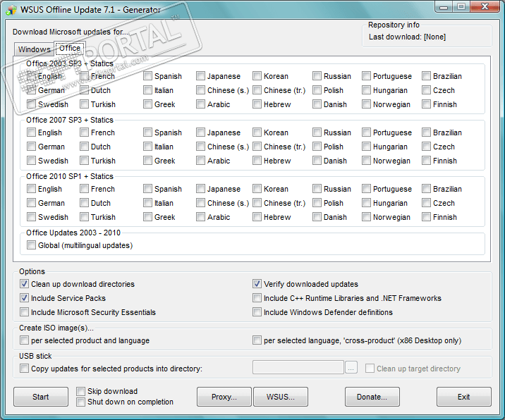The image size is (505, 420).
Task: Enable Hebrew for Office 2007 SP3
Action: click(x=257, y=160)
